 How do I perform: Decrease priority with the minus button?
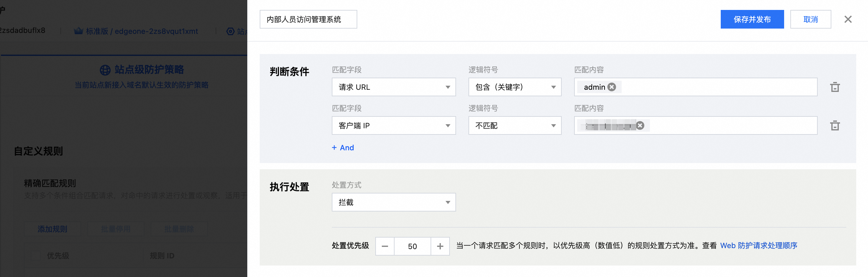[x=385, y=246]
